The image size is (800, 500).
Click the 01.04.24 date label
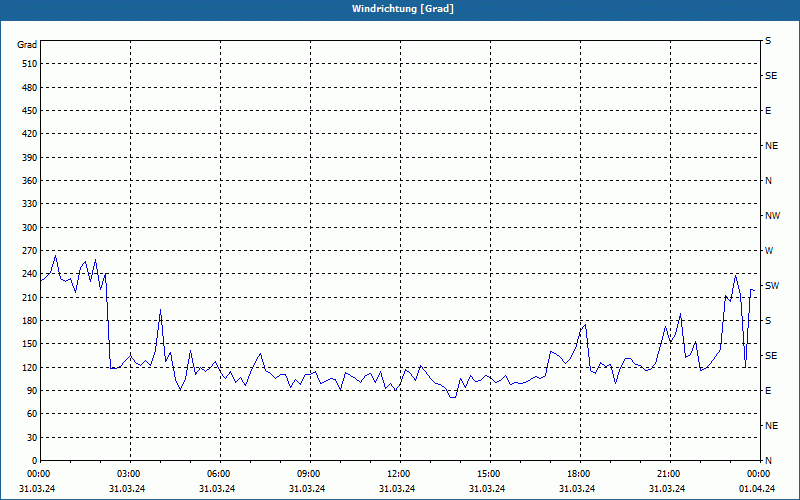click(757, 489)
